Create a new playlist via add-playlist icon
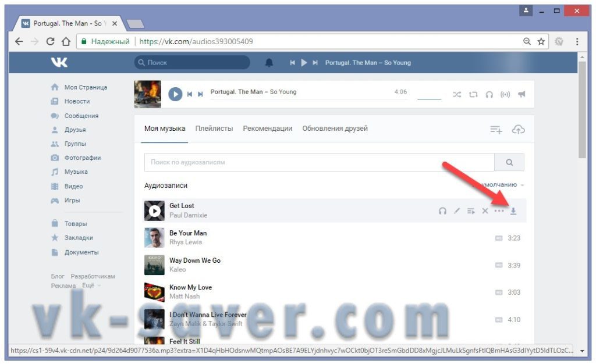 coord(496,130)
